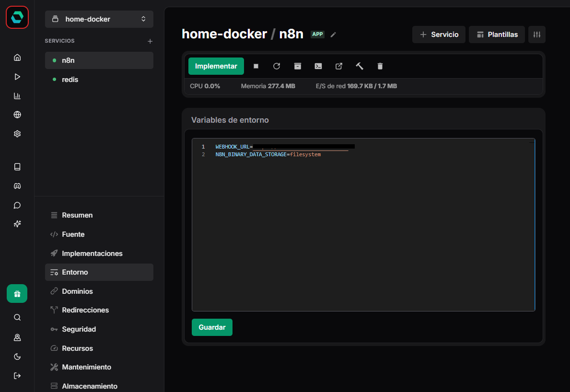Click the Memoria 277.4 MB stat
Screen dimensions: 570x392
[x=268, y=86]
